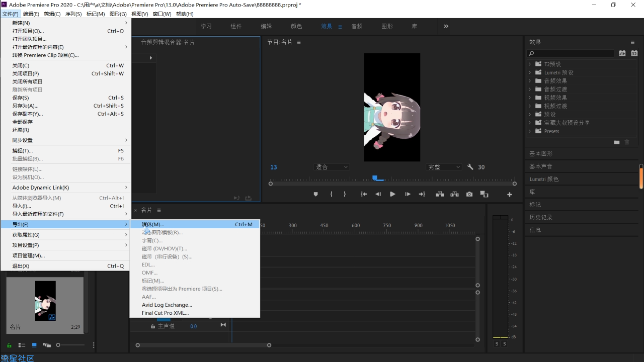
Task: Filter effects by accelerated effects icon
Action: (622, 53)
